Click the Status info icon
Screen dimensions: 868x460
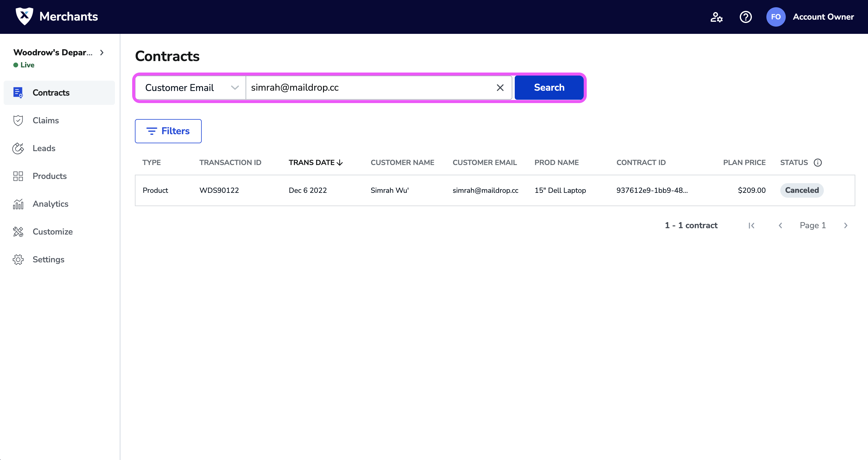coord(817,163)
